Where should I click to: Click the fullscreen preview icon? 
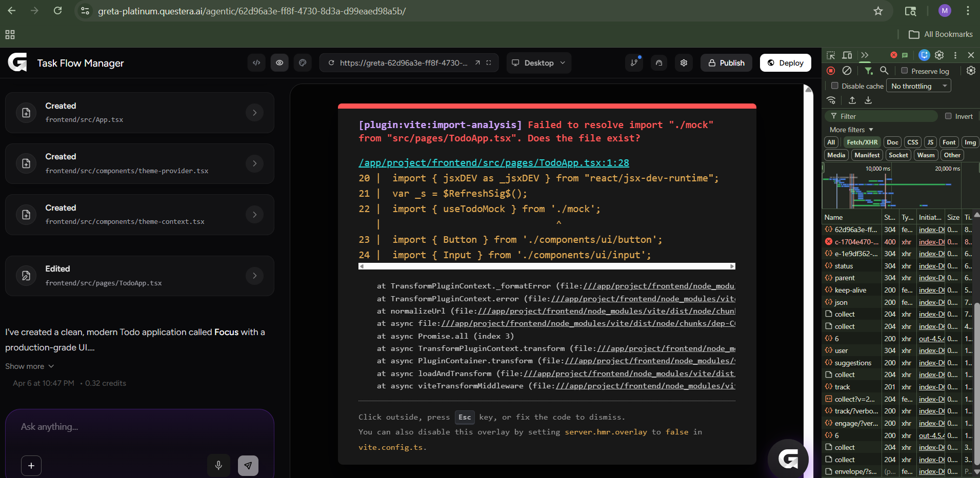coord(489,63)
